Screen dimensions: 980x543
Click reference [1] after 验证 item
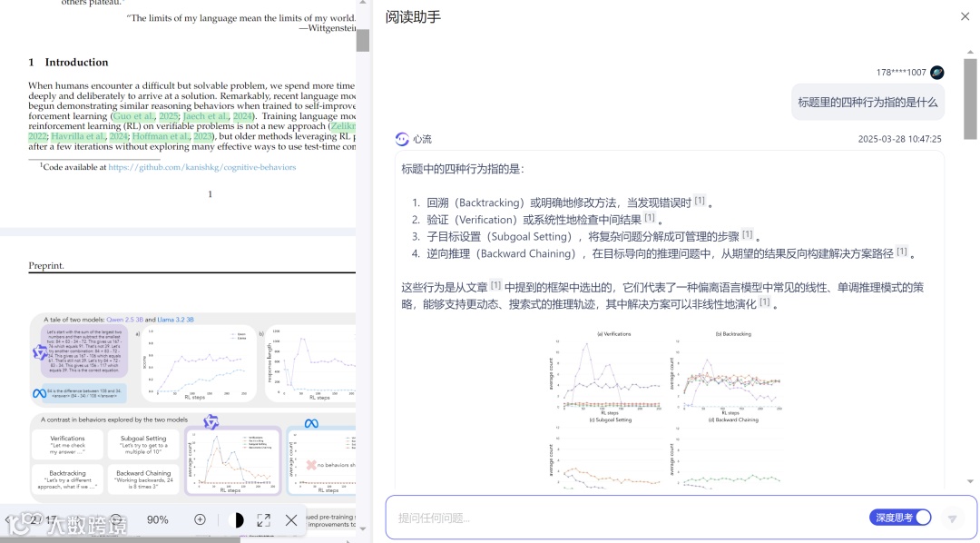pyautogui.click(x=650, y=218)
